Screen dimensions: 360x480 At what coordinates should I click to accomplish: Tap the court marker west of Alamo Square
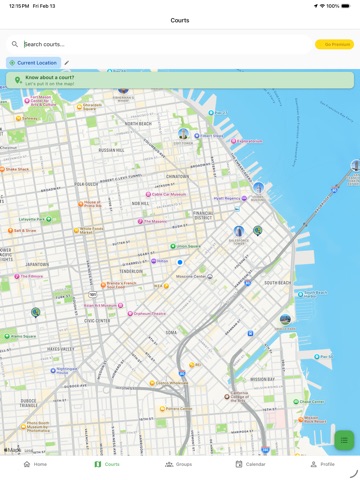point(36,312)
